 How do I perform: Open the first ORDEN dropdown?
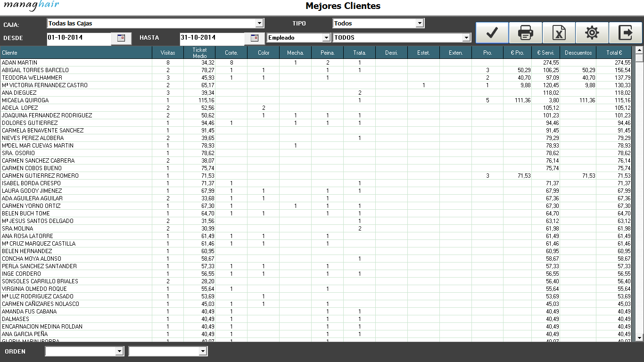pos(119,351)
